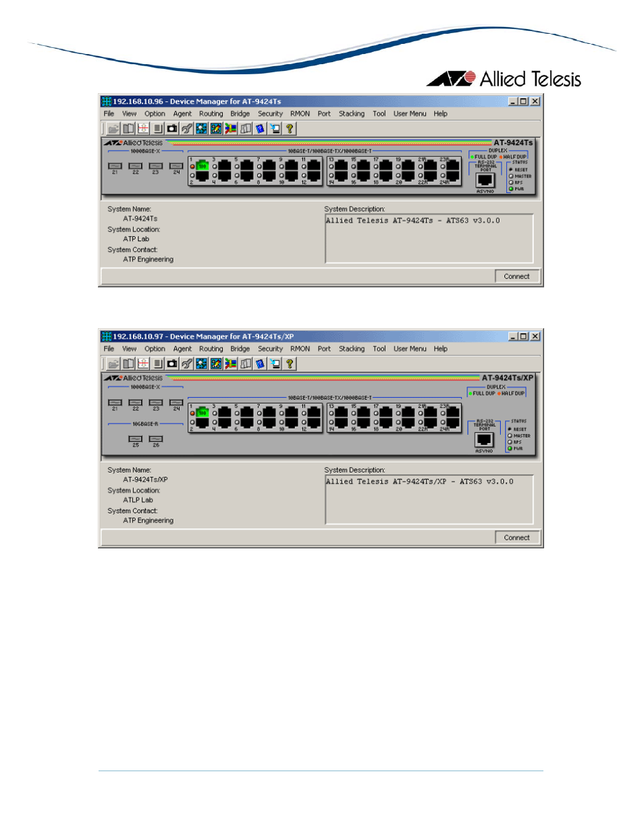
Task: Click the red crosshair grid icon in 192.168.10.96 window
Action: [x=143, y=128]
